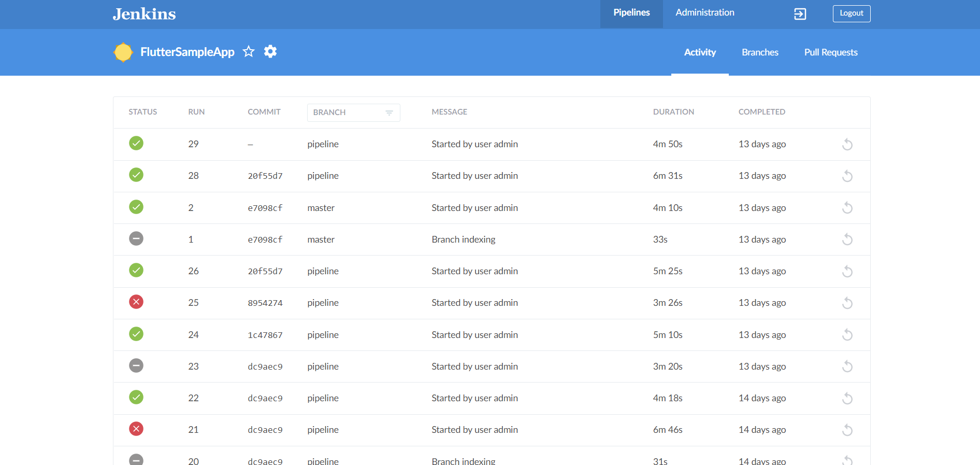
Task: Open the Pipelines tab
Action: click(631, 13)
